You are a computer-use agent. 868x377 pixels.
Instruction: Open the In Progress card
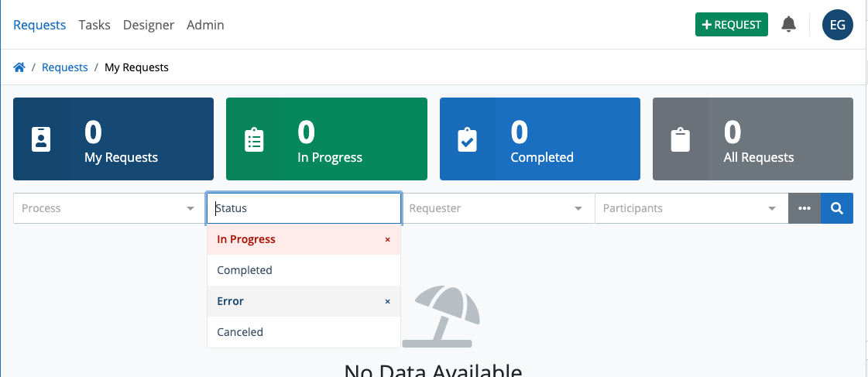pyautogui.click(x=327, y=139)
